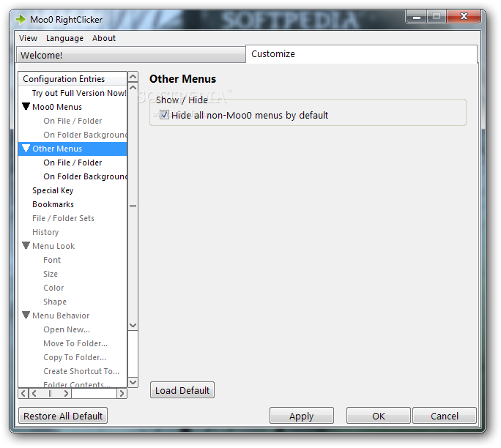Click horizontal scrollbar outer left arrow
Viewport: 501px width, 448px height.
(x=23, y=393)
